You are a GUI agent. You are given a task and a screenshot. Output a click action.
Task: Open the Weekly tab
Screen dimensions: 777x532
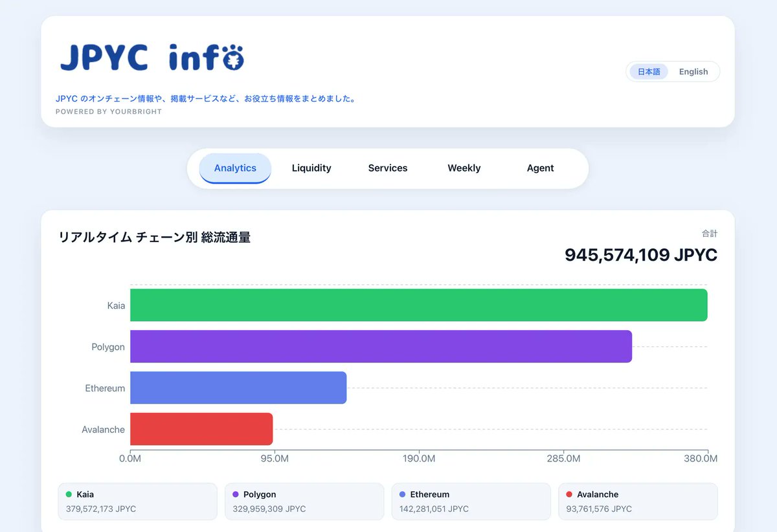[464, 168]
